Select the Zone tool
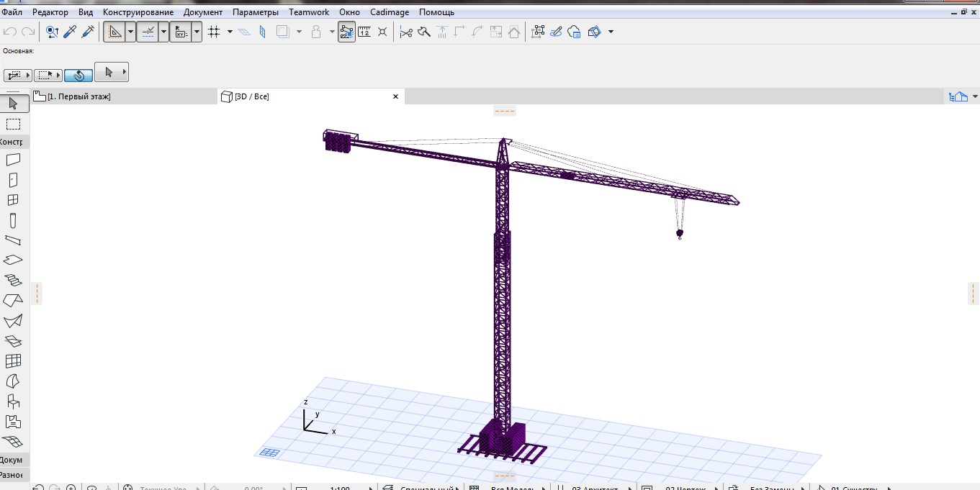The height and width of the screenshot is (490, 980). coord(13,422)
